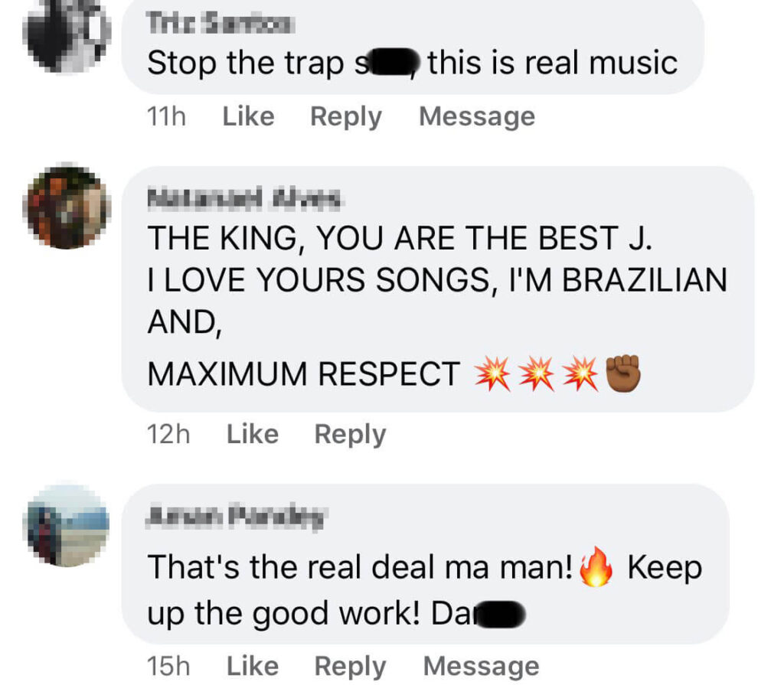
Task: Click the first collision emoji after "RESPECT"
Action: pos(492,373)
